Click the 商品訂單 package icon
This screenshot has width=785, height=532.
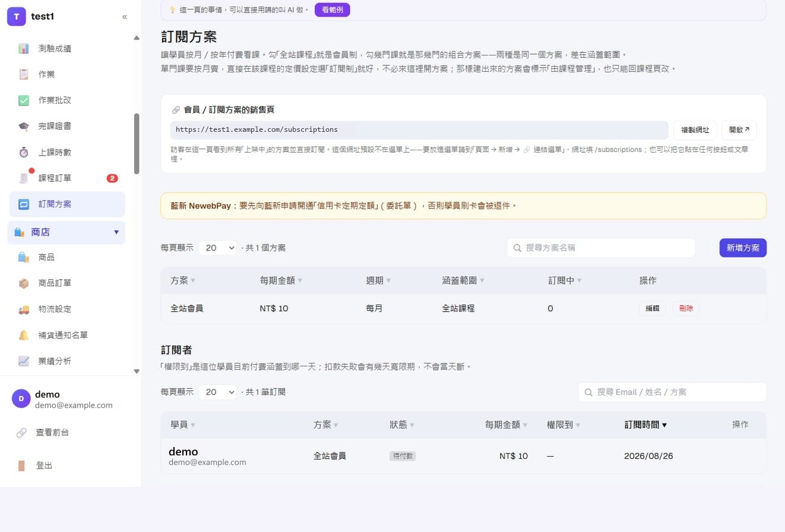click(24, 283)
